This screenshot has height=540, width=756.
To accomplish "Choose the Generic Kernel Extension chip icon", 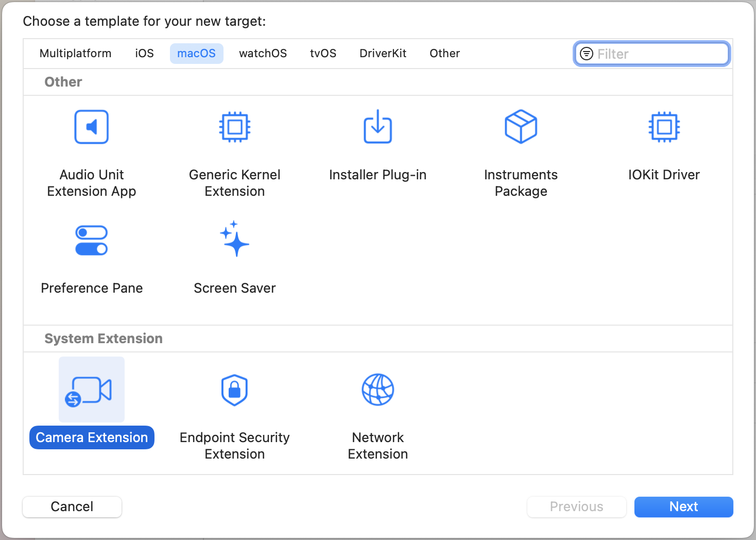I will [235, 127].
